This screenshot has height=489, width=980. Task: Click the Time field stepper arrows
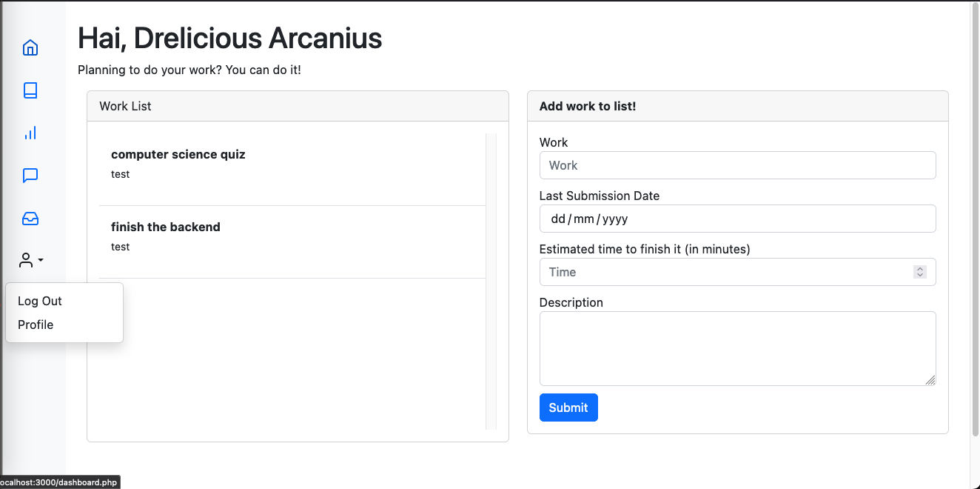point(920,272)
